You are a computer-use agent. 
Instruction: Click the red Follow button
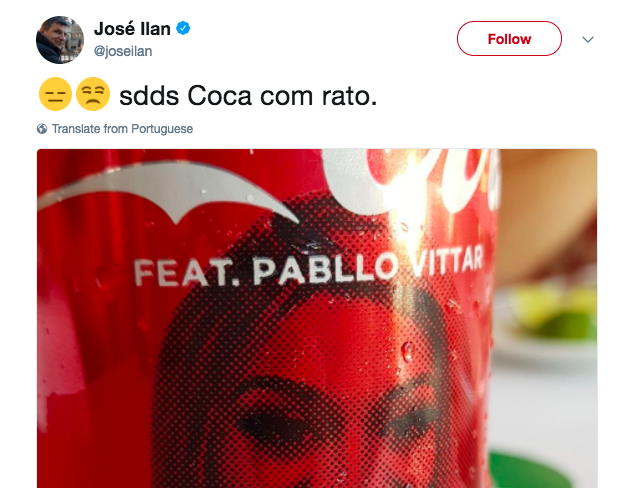tap(509, 39)
